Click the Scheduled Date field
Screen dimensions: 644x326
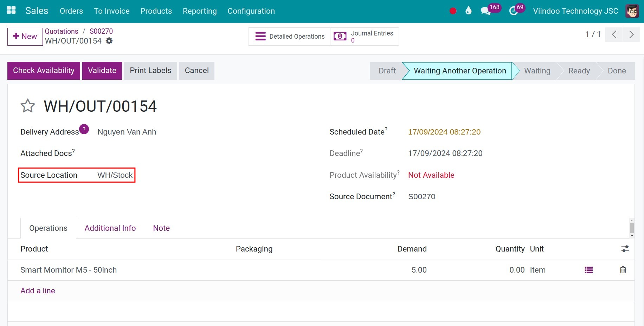pyautogui.click(x=444, y=132)
